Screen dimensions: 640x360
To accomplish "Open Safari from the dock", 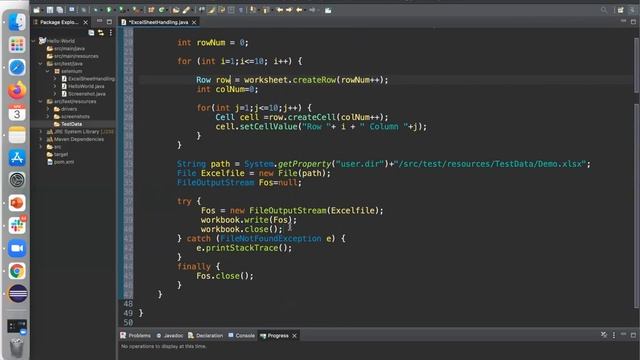I will click(x=17, y=67).
